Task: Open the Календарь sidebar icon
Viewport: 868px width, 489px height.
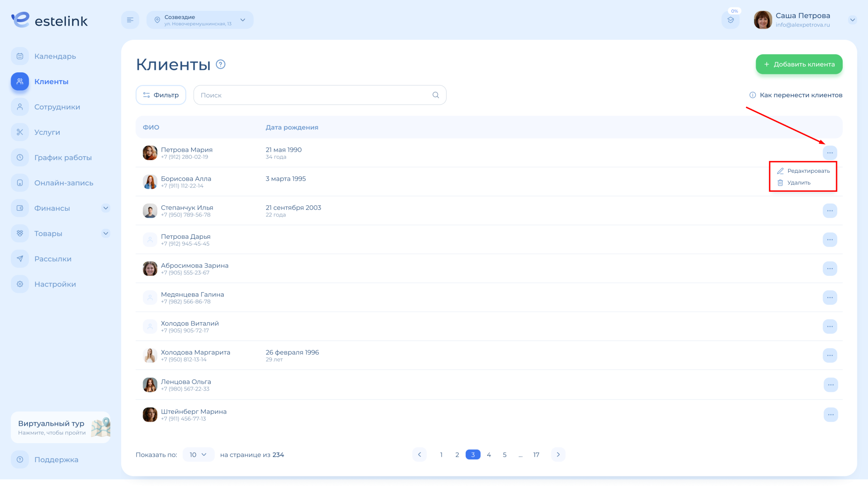Action: pos(20,56)
